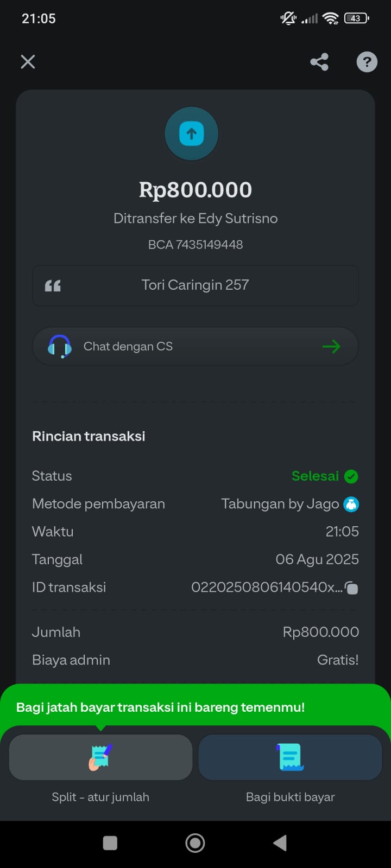391x868 pixels.
Task: Tap the blue transfer arrow icon
Action: (191, 134)
